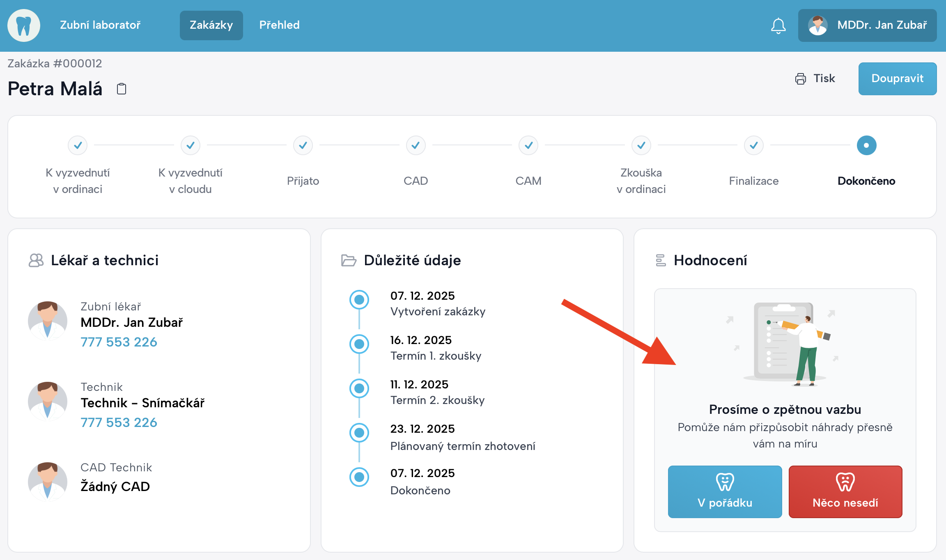
Task: Switch to the Přehled tab
Action: pos(279,25)
